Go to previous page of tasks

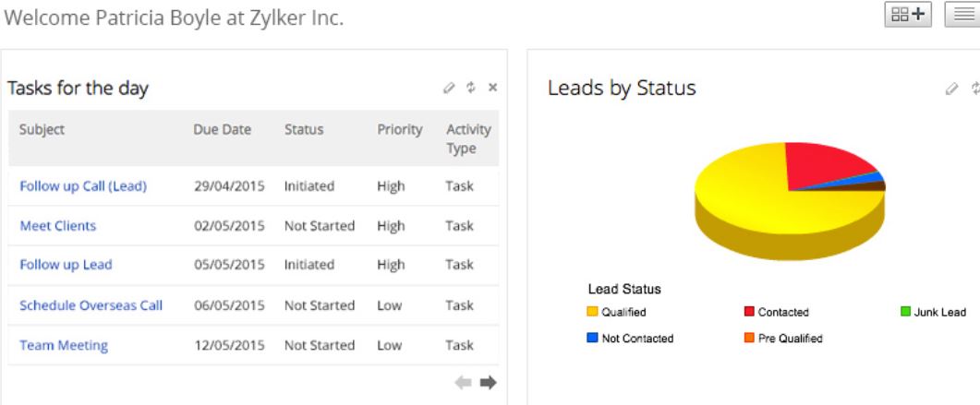(464, 382)
